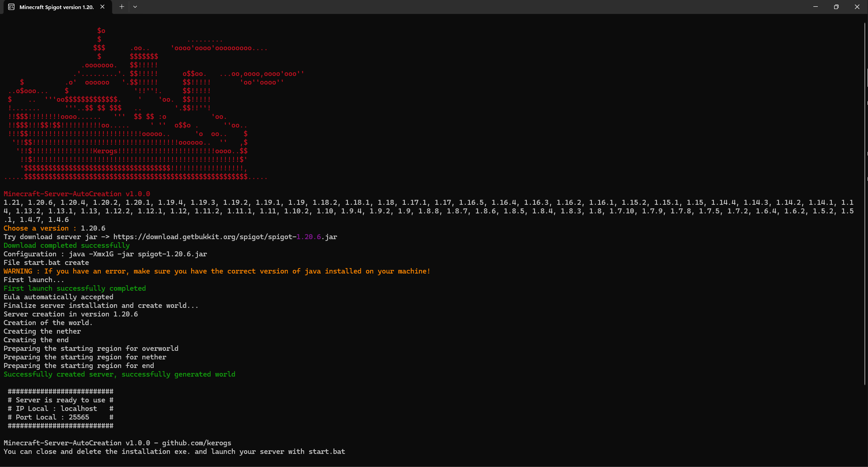Click the red 'Minecraft-Server-AutoCreation v1.0.0' title
The height and width of the screenshot is (467, 868).
pos(77,194)
